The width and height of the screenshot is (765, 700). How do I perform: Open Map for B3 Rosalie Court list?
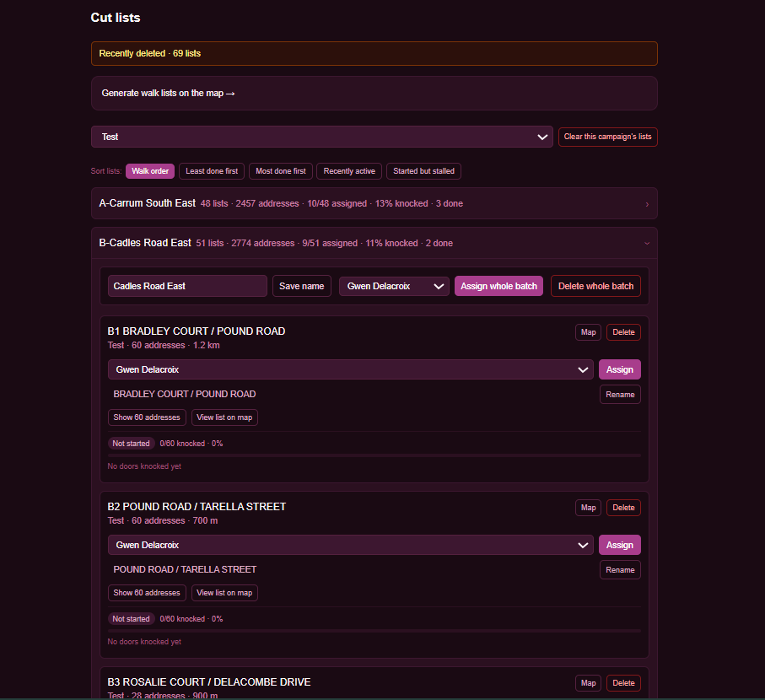589,683
